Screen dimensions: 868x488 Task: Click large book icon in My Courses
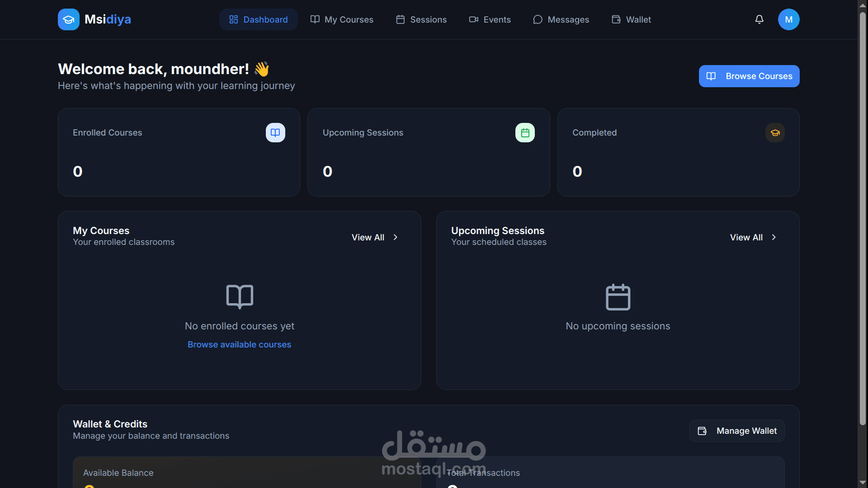pyautogui.click(x=240, y=296)
